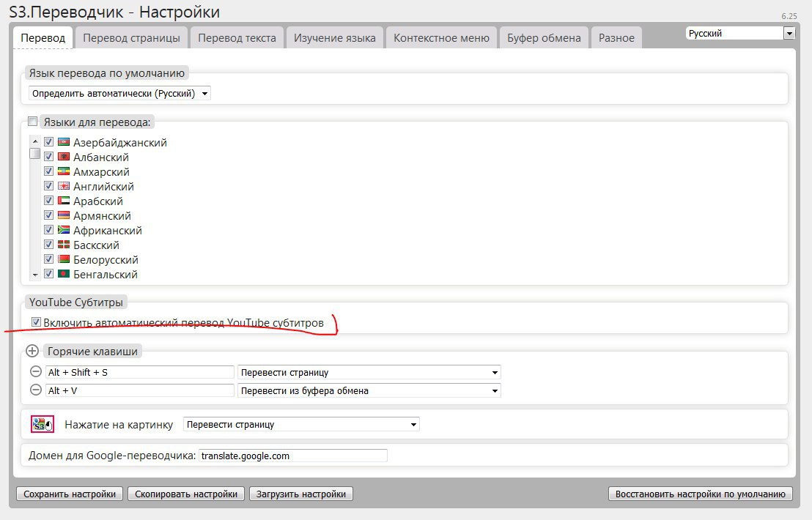Screen dimensions: 812x520
Task: Click the YouTube Субтитры section label
Action: [x=76, y=302]
